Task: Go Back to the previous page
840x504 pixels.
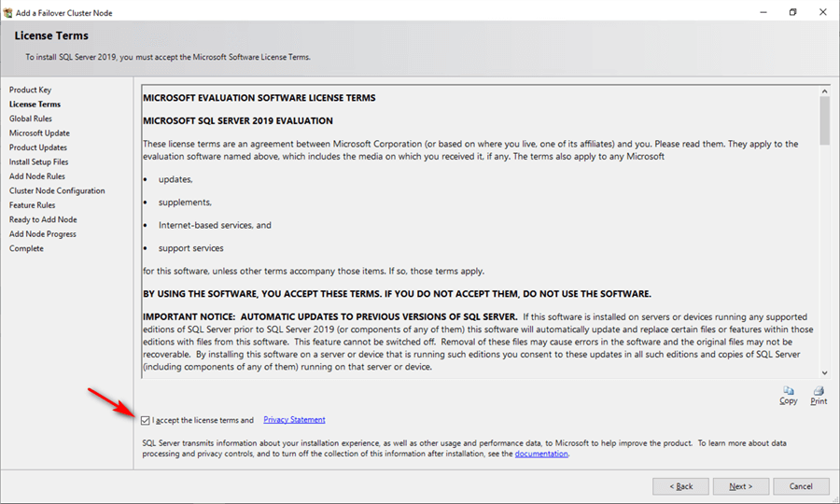Action: click(x=681, y=486)
